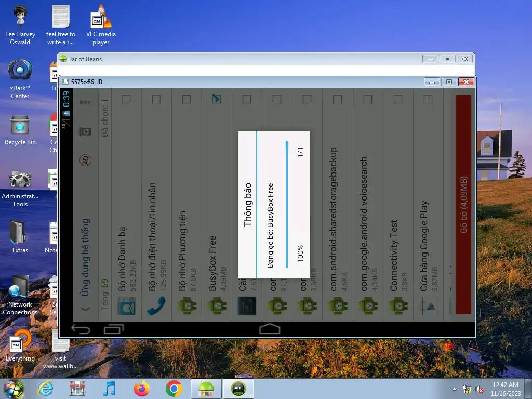Image resolution: width=532 pixels, height=399 pixels.
Task: Open the music note app in taskbar
Action: tap(109, 389)
